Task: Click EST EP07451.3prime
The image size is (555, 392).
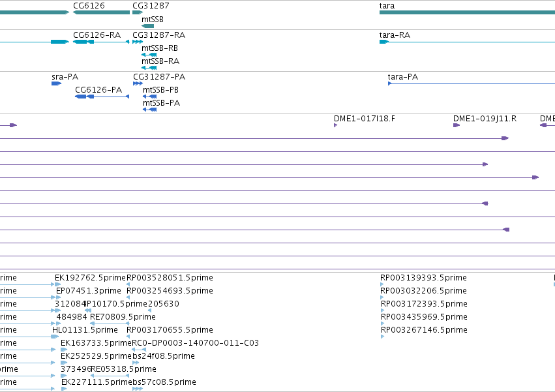Action: [x=89, y=291]
